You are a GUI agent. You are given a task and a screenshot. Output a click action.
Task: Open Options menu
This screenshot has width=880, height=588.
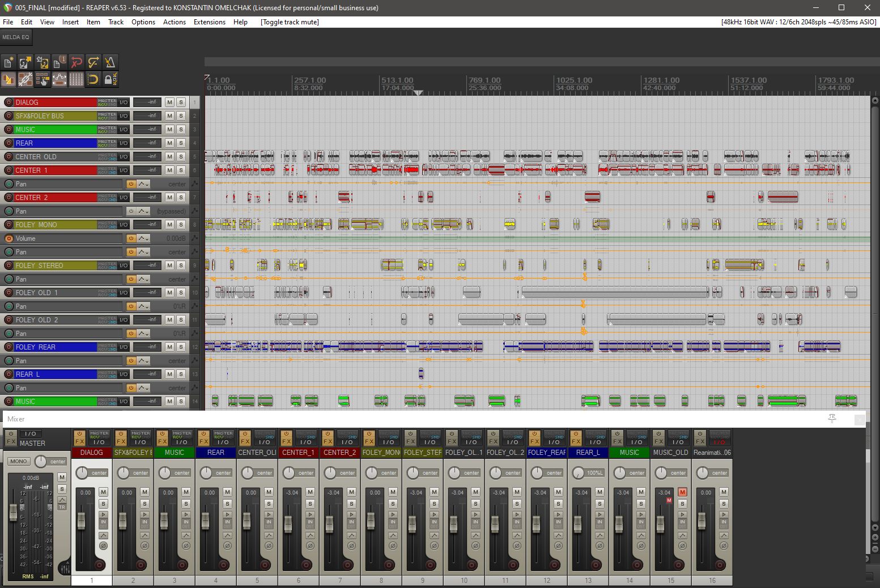pyautogui.click(x=143, y=22)
